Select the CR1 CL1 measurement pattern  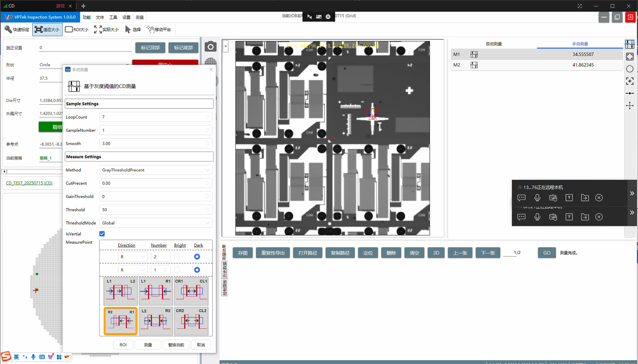(x=191, y=291)
